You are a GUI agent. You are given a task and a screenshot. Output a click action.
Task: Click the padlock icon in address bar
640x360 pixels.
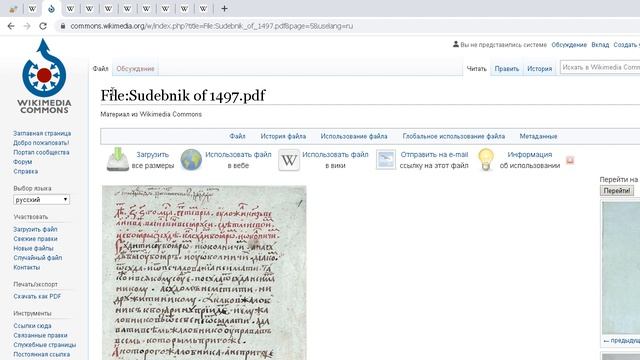[x=62, y=26]
